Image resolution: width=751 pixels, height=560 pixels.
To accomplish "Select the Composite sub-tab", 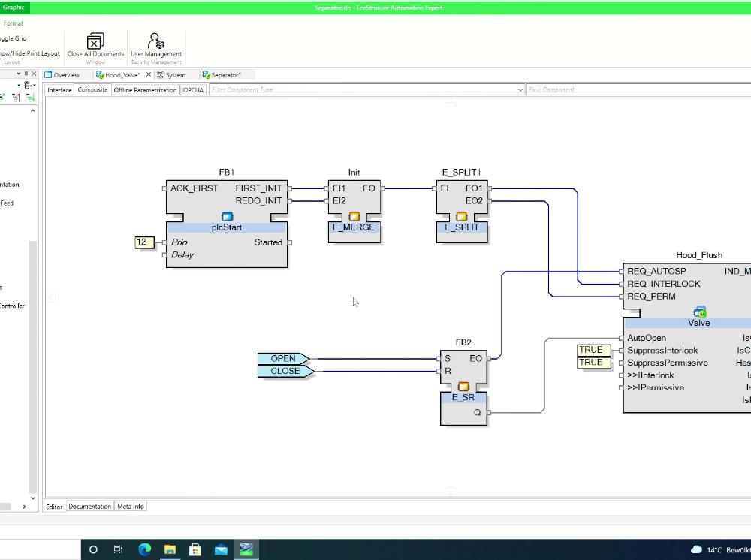I will click(93, 89).
